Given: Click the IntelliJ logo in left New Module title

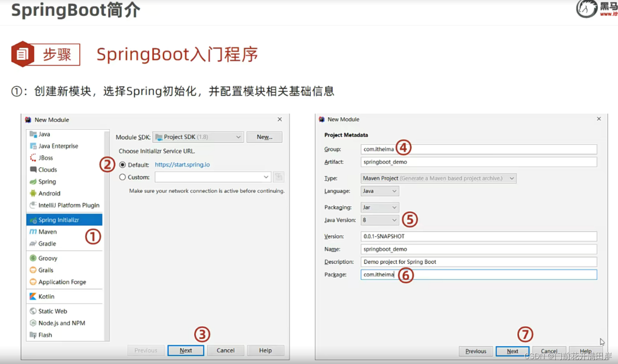Looking at the screenshot, I should (28, 120).
